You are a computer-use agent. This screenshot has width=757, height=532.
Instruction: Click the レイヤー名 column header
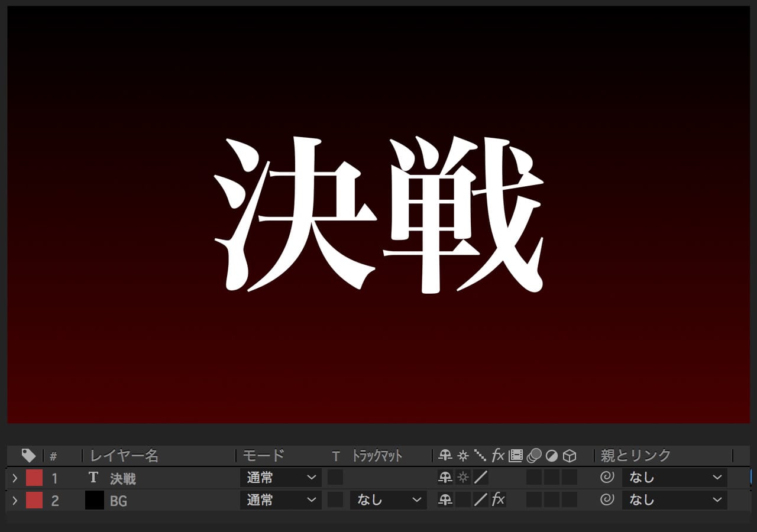(x=124, y=456)
